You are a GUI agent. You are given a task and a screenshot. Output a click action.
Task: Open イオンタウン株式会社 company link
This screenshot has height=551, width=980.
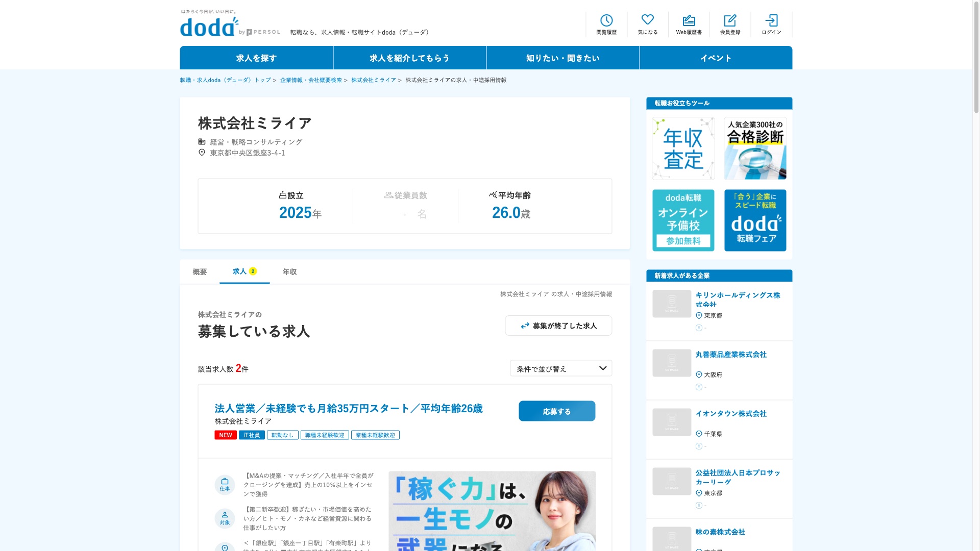tap(731, 414)
